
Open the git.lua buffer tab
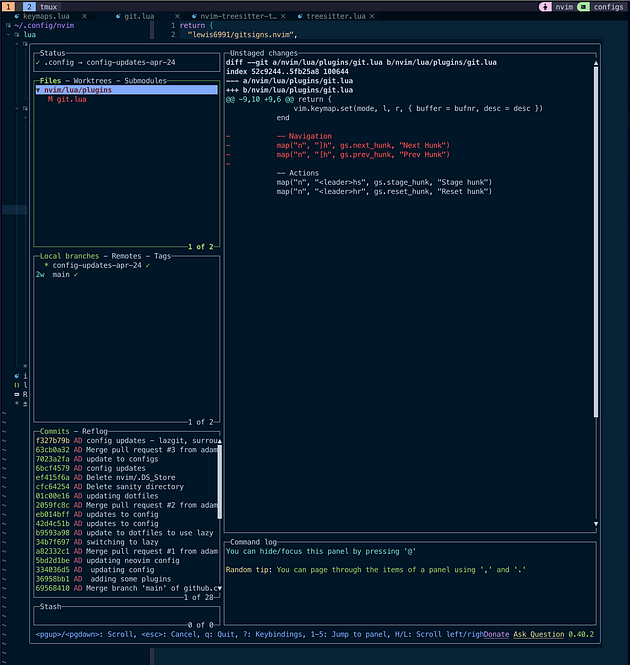[x=139, y=16]
